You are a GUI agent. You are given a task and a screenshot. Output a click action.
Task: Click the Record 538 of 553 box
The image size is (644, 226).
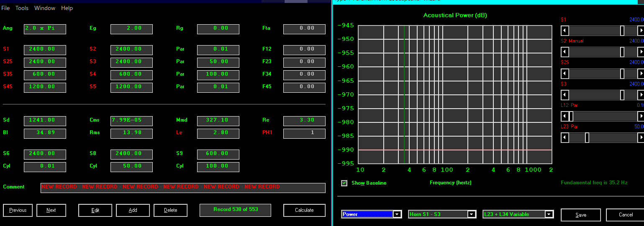click(235, 210)
